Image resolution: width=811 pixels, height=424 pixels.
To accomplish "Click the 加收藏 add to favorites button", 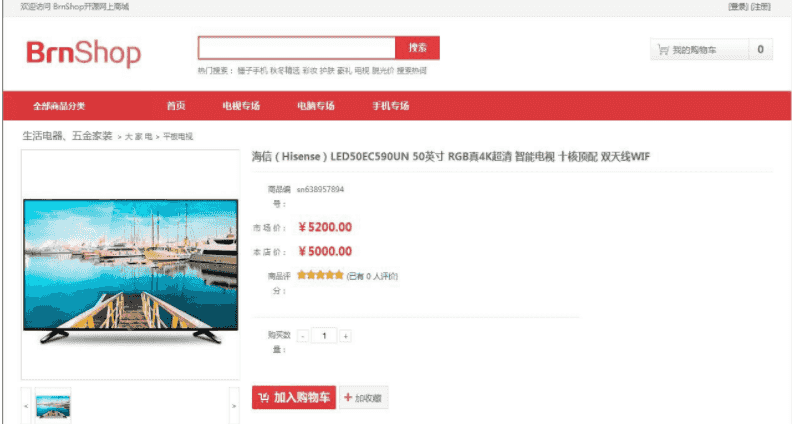I will tap(363, 398).
